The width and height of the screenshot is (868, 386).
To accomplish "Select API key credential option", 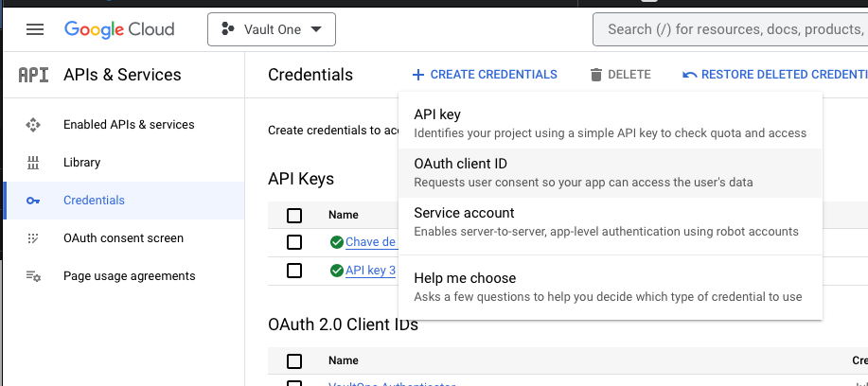I will point(437,114).
